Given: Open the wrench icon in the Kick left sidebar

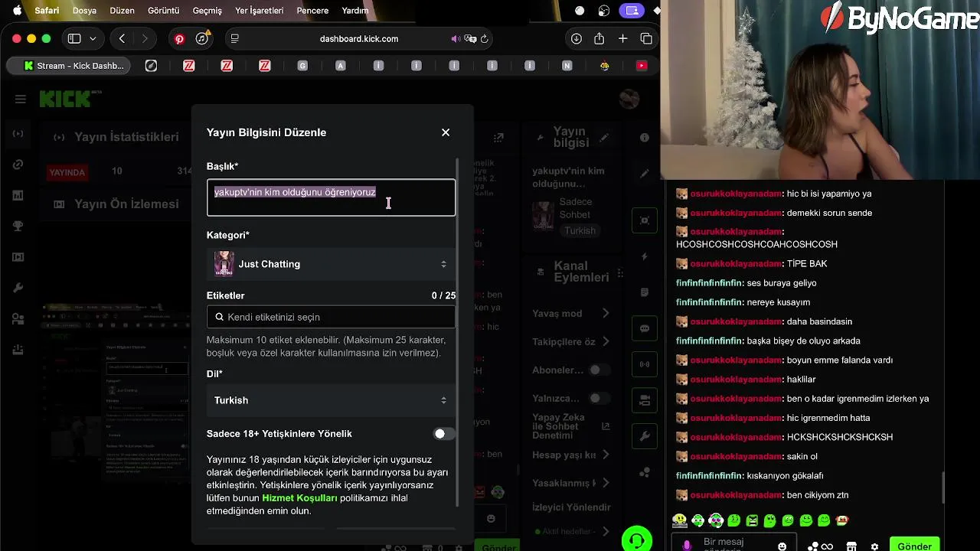Looking at the screenshot, I should click(18, 288).
